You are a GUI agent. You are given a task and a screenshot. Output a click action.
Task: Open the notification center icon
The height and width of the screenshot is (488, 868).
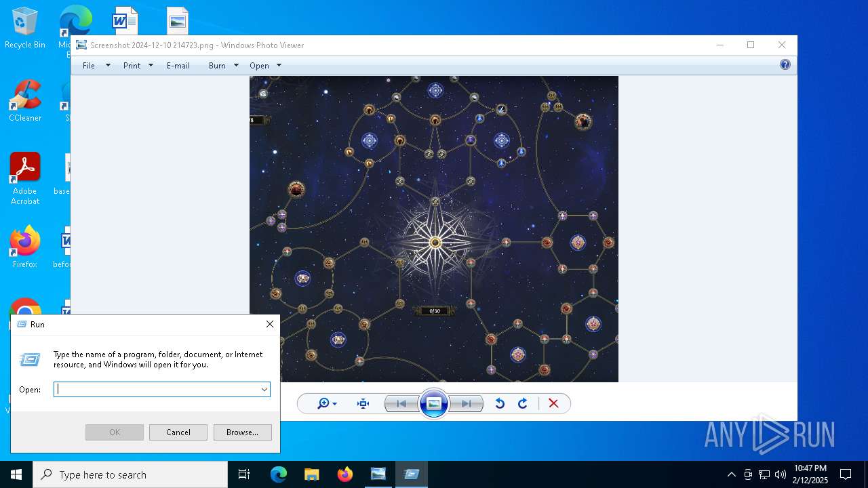click(846, 474)
